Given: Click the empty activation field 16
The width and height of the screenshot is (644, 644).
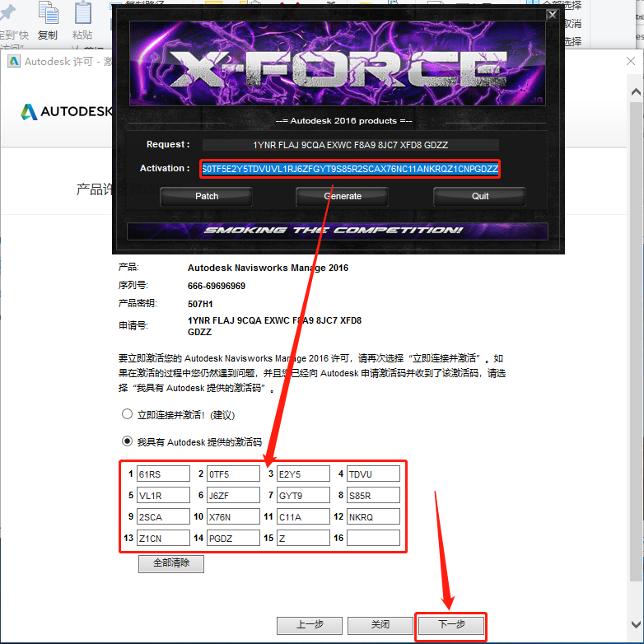Looking at the screenshot, I should pyautogui.click(x=373, y=538).
